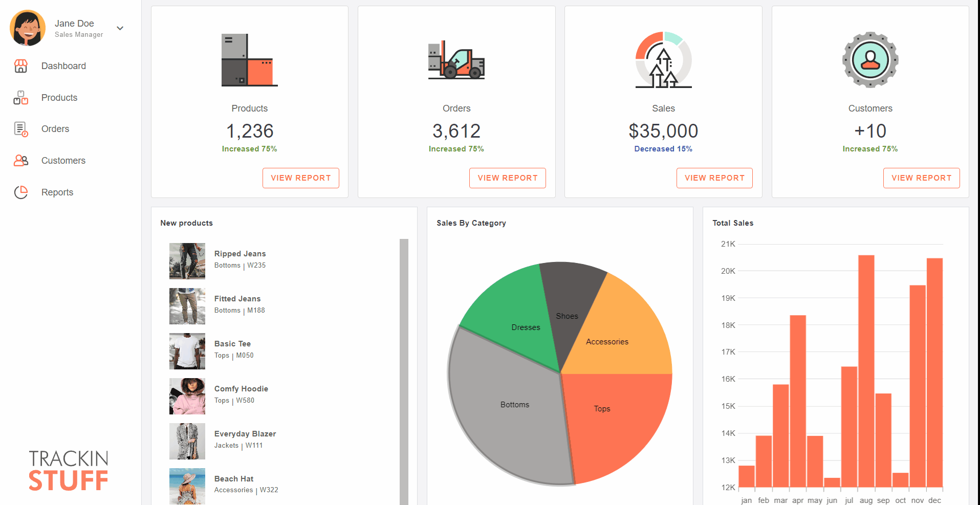Click the Customers people icon in sidebar

pos(21,161)
